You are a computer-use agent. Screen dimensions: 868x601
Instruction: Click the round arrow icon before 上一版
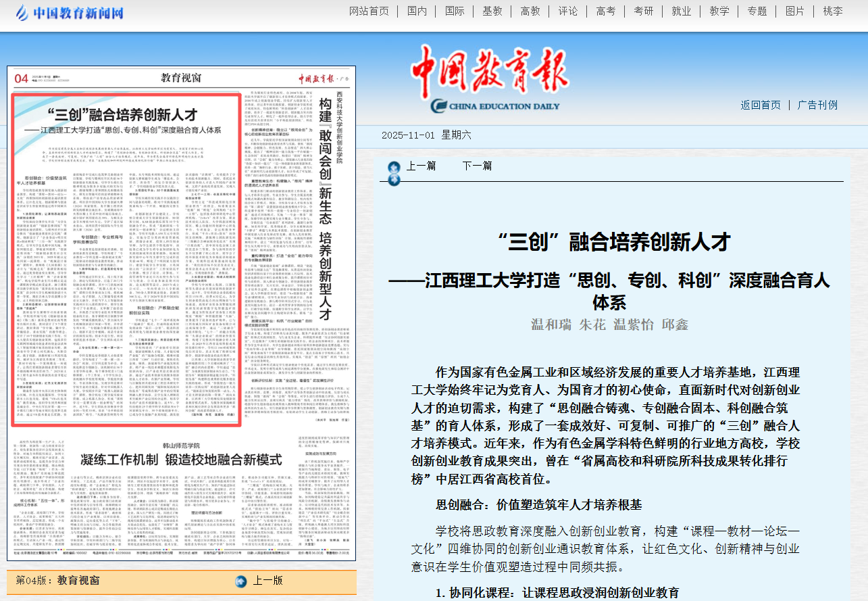pos(240,581)
